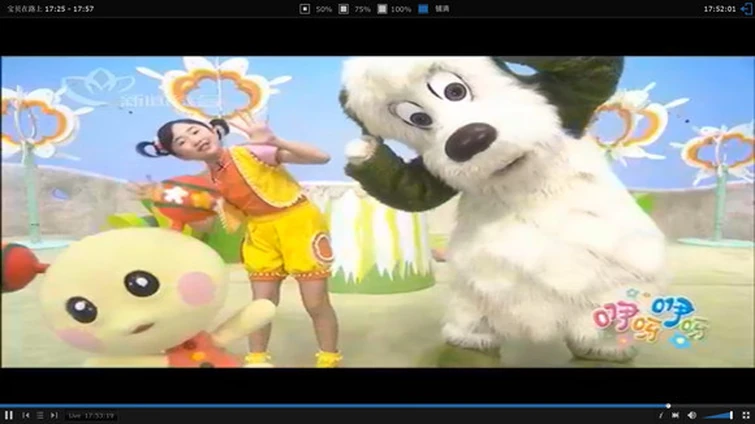755x424 pixels.
Task: Click the exit player icon
Action: [x=746, y=9]
